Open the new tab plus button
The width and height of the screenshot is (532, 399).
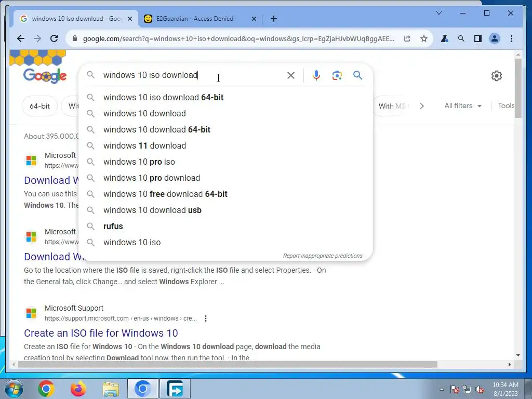274,19
